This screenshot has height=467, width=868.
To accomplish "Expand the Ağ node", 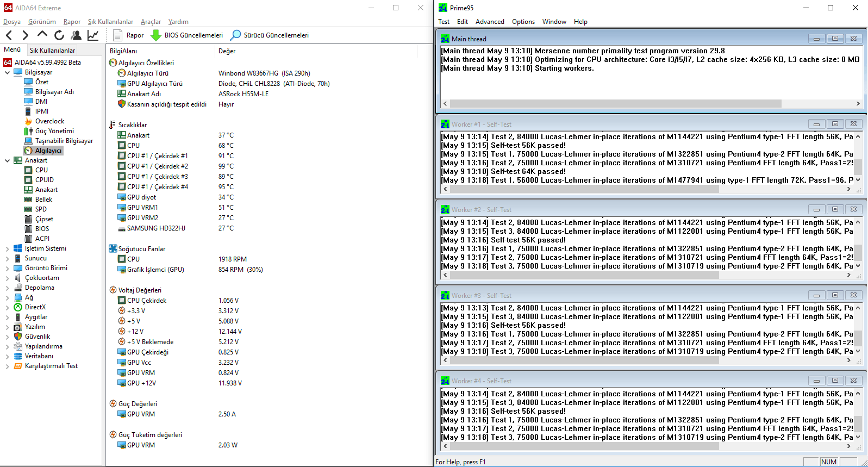I will click(7, 297).
